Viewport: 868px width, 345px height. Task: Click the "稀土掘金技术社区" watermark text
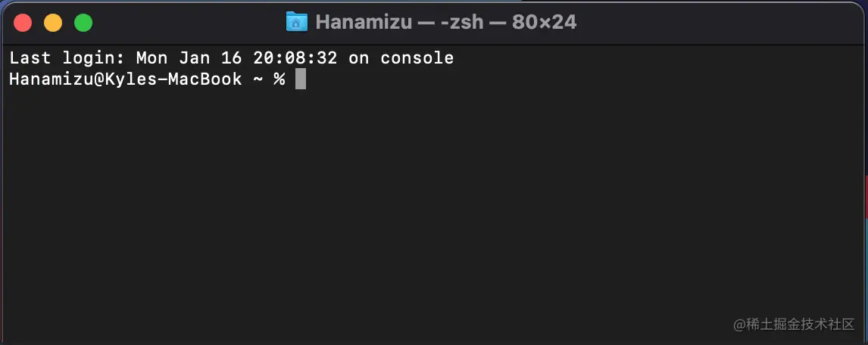pos(802,324)
